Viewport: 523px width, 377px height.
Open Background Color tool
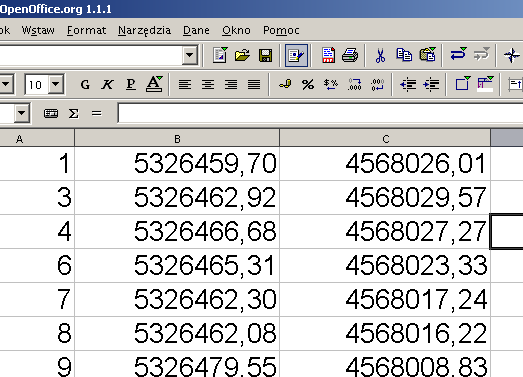(485, 84)
